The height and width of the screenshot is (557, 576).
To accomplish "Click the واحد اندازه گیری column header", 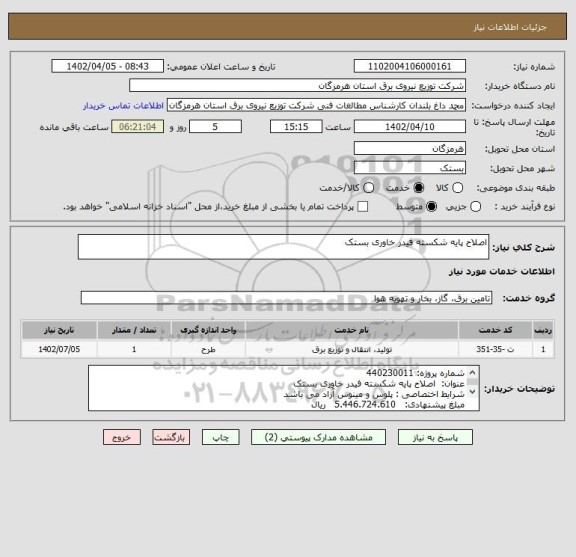I will 208,330.
